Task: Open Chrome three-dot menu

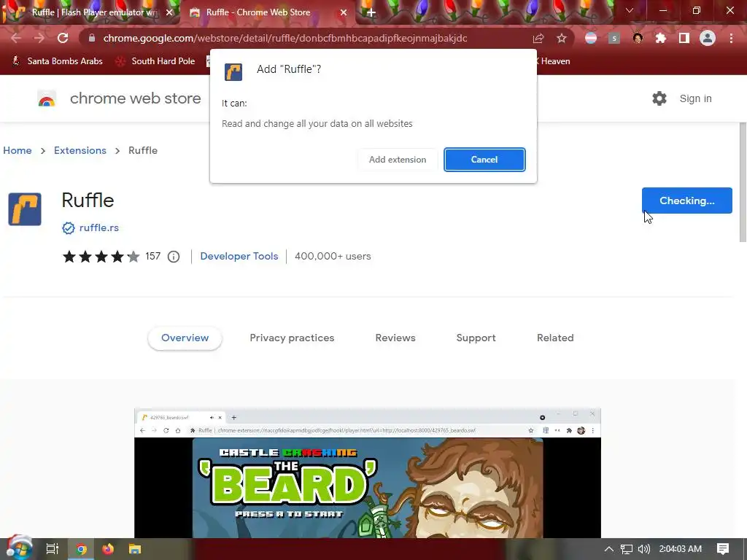Action: tap(731, 38)
